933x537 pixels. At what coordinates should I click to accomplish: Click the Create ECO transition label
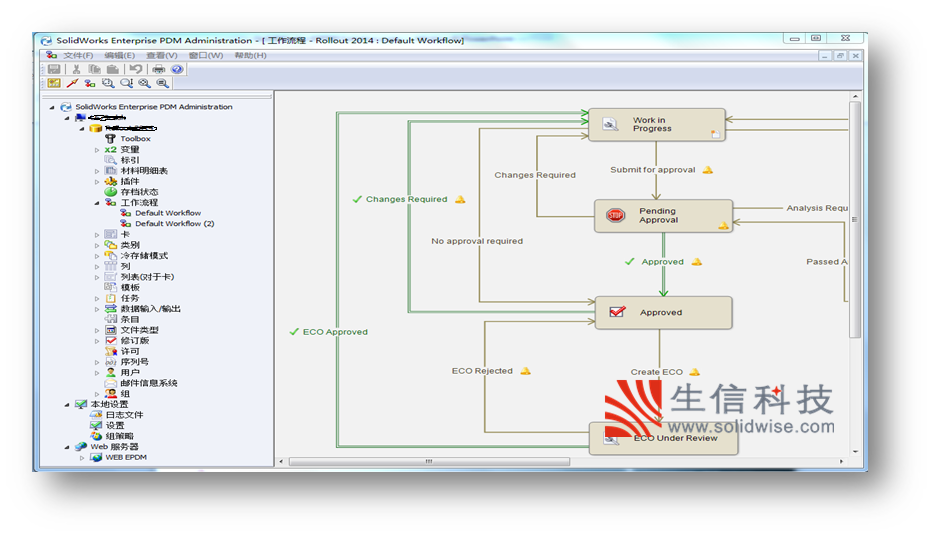(657, 372)
